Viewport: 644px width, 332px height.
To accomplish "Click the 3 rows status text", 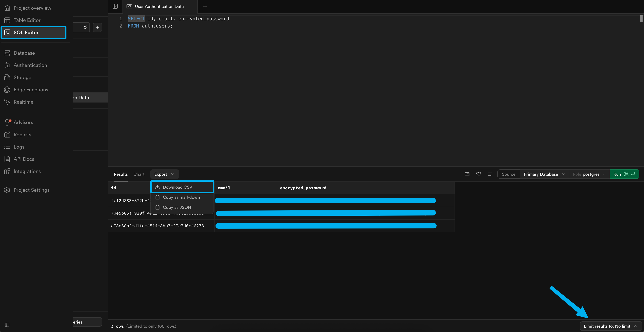I will (x=117, y=326).
